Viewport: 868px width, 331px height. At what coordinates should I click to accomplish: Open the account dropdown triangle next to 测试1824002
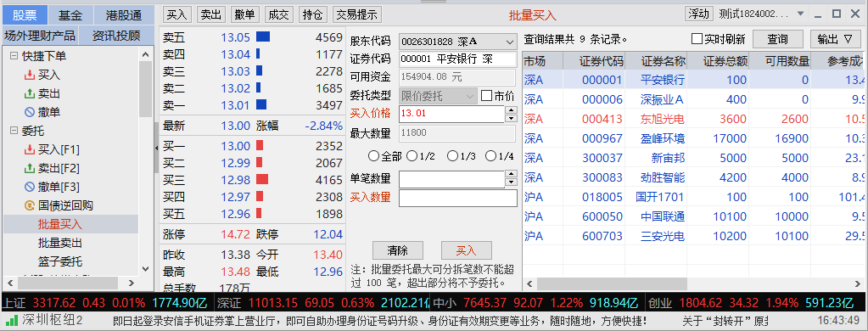(800, 14)
